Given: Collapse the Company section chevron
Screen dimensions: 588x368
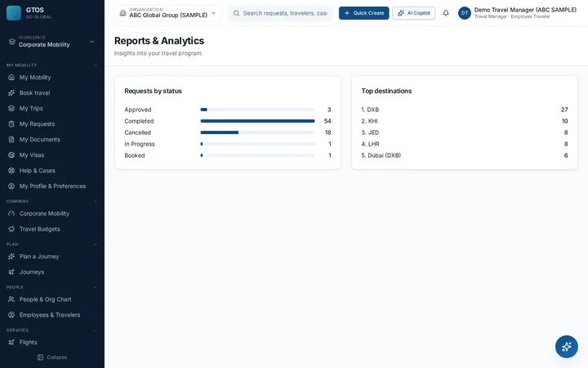Looking at the screenshot, I should pos(95,201).
